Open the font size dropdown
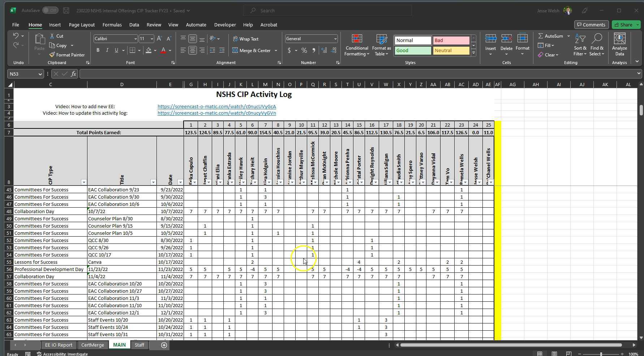Image resolution: width=644 pixels, height=356 pixels. pyautogui.click(x=152, y=39)
